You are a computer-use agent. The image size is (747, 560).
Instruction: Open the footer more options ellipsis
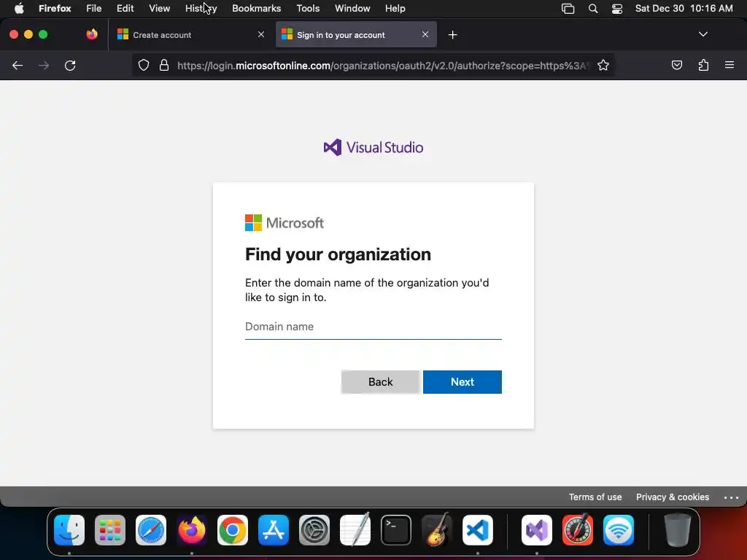731,497
